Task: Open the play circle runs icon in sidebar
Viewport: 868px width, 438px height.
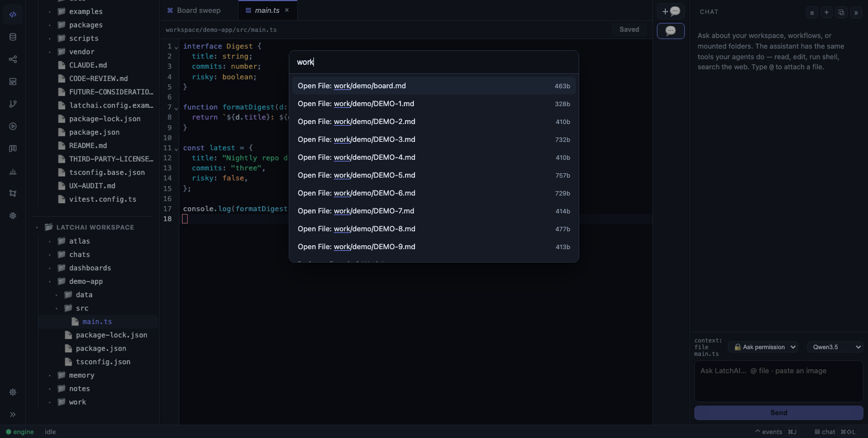Action: (13, 126)
